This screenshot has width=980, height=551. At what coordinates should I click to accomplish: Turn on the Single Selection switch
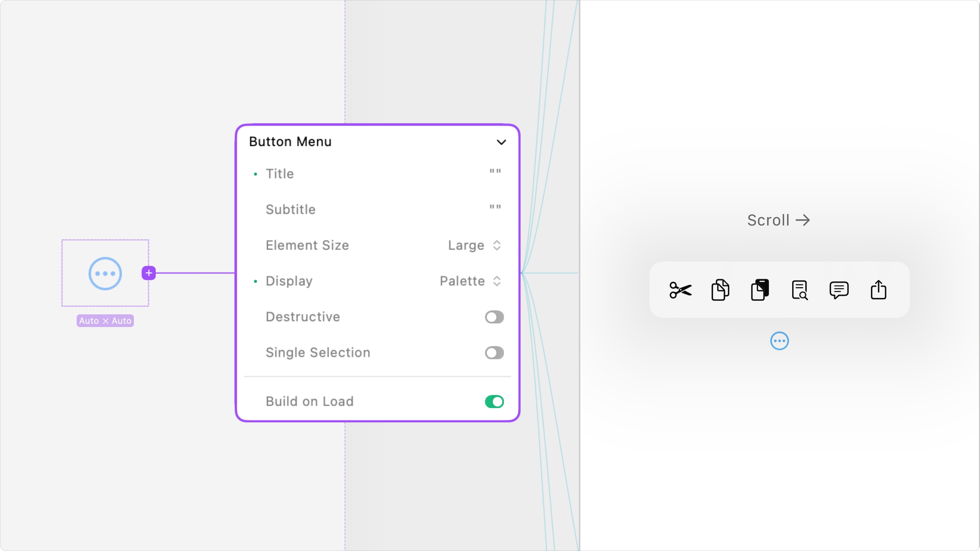click(494, 353)
